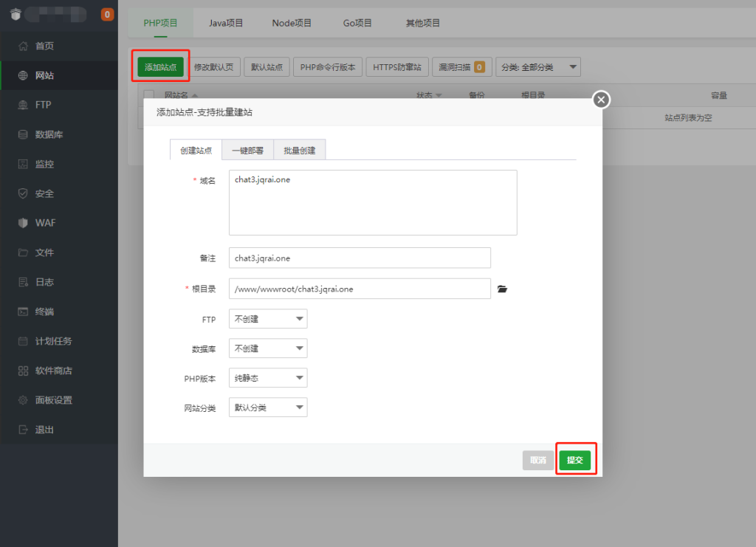The height and width of the screenshot is (547, 756).
Task: Toggle the select-all sites checkbox
Action: click(x=149, y=95)
